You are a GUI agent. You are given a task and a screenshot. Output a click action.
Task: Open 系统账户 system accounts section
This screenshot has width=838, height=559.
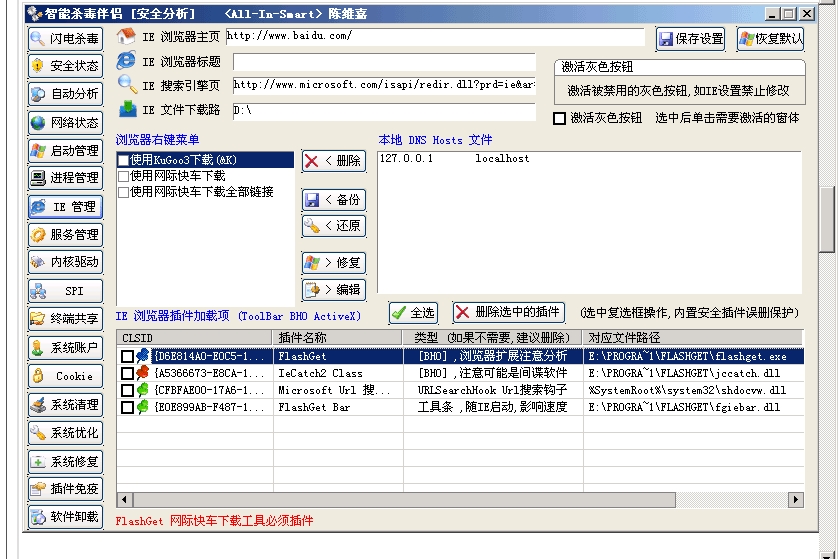[x=65, y=348]
